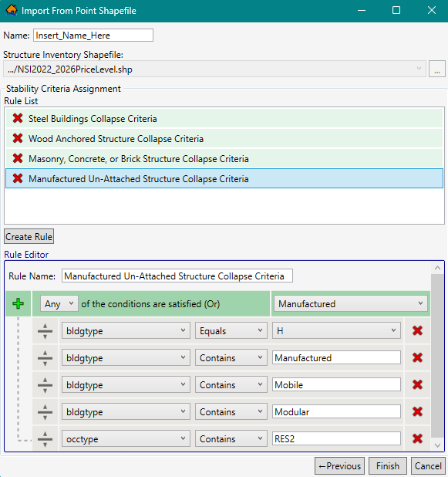This screenshot has height=477, width=448.
Task: Remove the Contains Mobile condition
Action: point(418,385)
